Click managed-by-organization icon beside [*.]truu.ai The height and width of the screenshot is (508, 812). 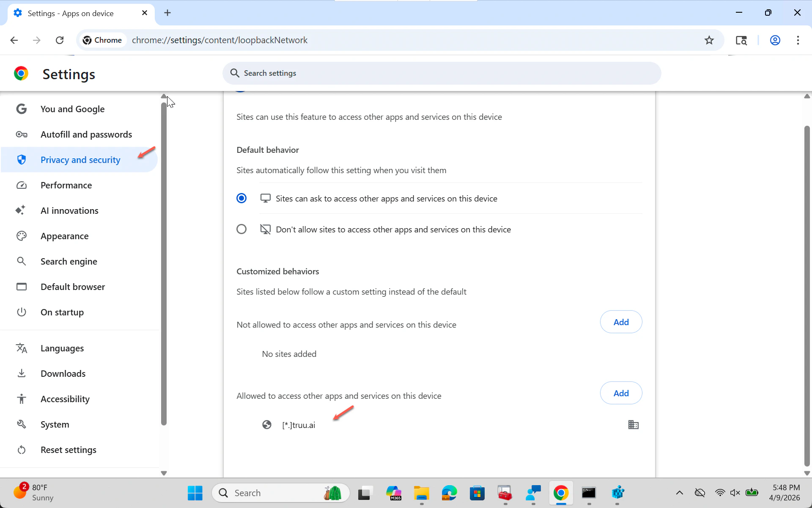click(633, 425)
